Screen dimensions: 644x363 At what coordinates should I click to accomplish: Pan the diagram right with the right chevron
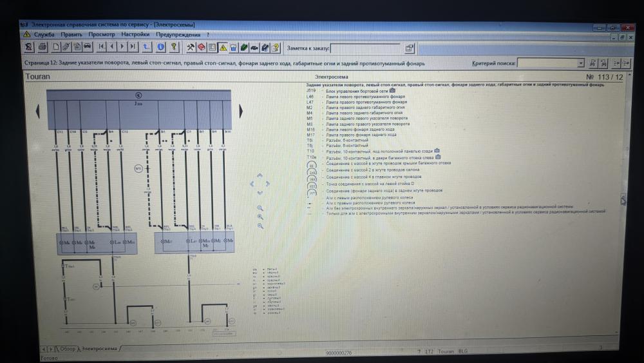point(268,184)
